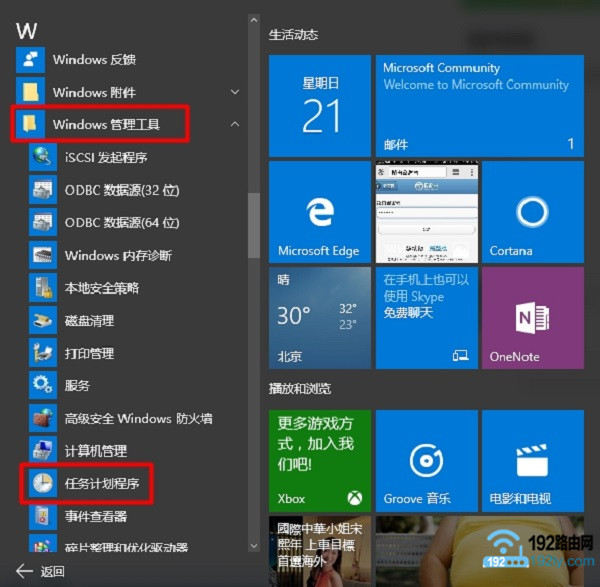600x587 pixels.
Task: Open calendar tile showing 星期日 21
Action: (x=320, y=106)
